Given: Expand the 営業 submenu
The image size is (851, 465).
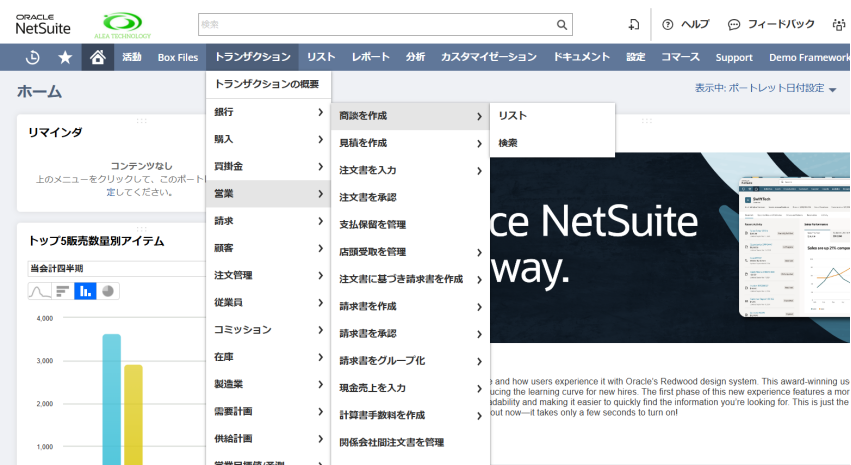Looking at the screenshot, I should (269, 194).
